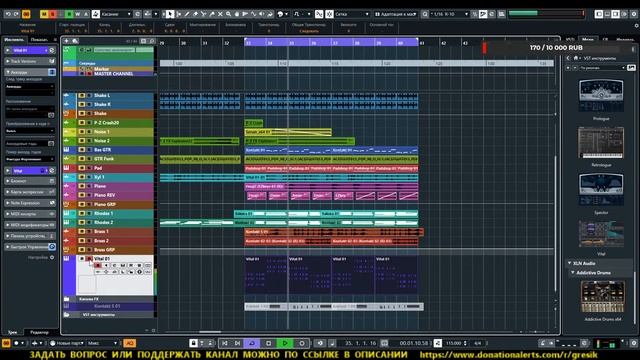Toggle right zone visibility button

616,14
